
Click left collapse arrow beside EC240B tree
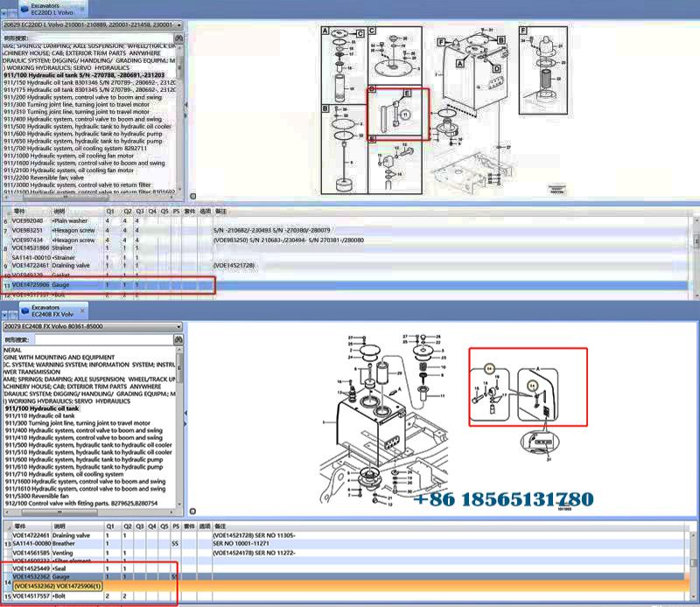click(185, 413)
